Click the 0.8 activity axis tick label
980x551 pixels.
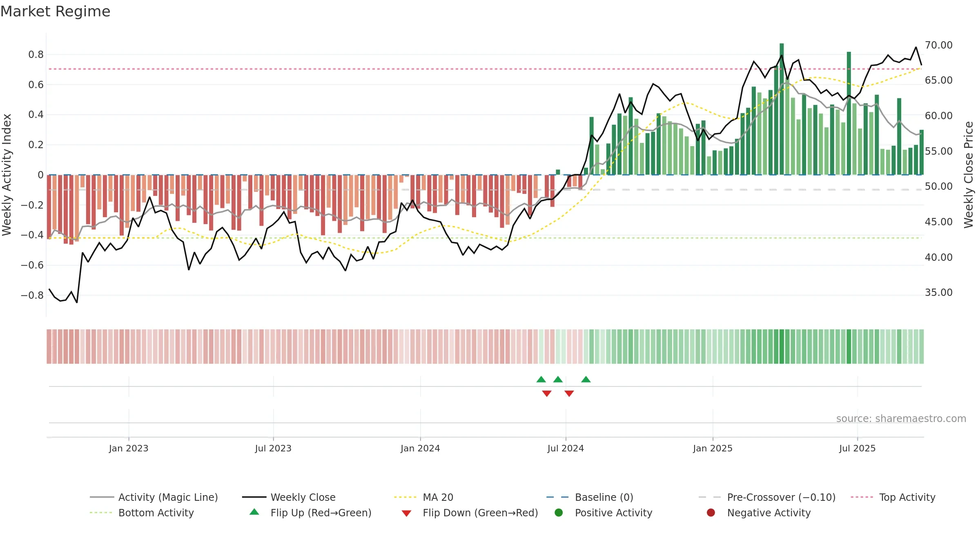coord(36,54)
